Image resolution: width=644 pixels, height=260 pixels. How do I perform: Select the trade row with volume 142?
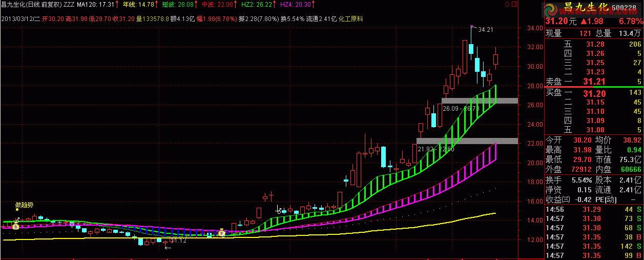click(594, 246)
